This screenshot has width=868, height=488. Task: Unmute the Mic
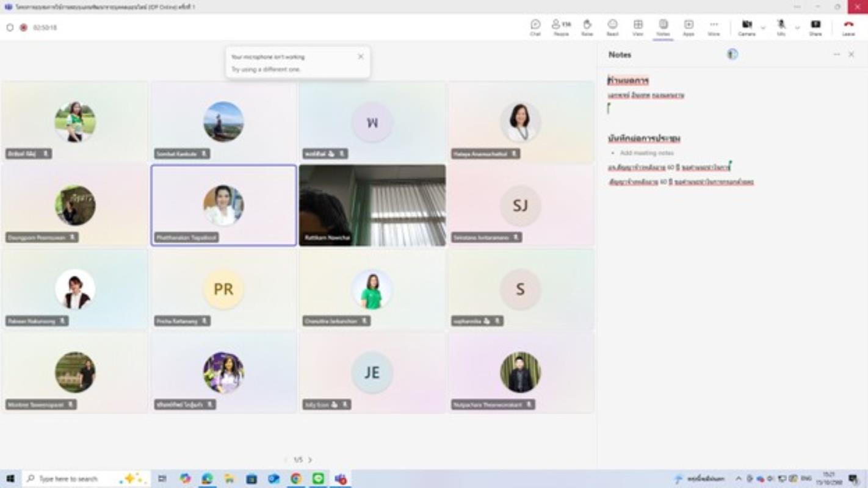coord(781,27)
